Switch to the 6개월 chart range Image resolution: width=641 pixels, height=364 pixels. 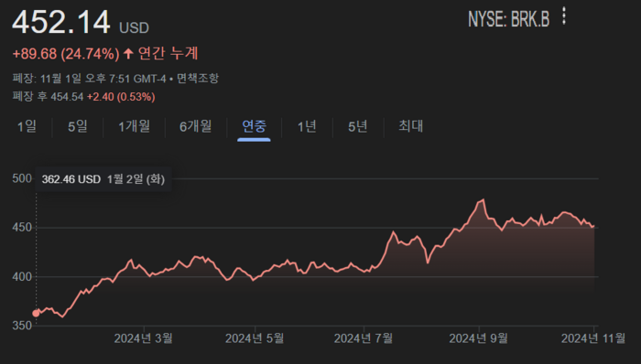pos(195,126)
